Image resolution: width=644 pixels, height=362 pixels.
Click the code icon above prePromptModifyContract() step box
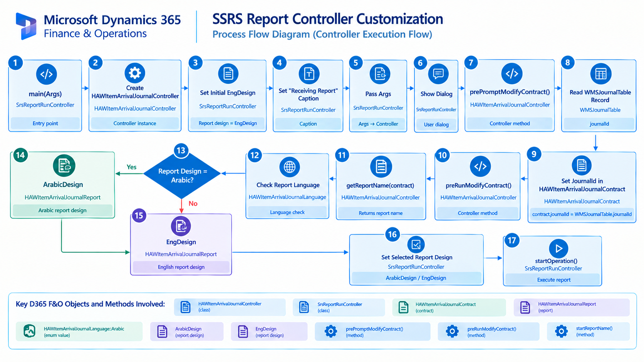pos(512,73)
